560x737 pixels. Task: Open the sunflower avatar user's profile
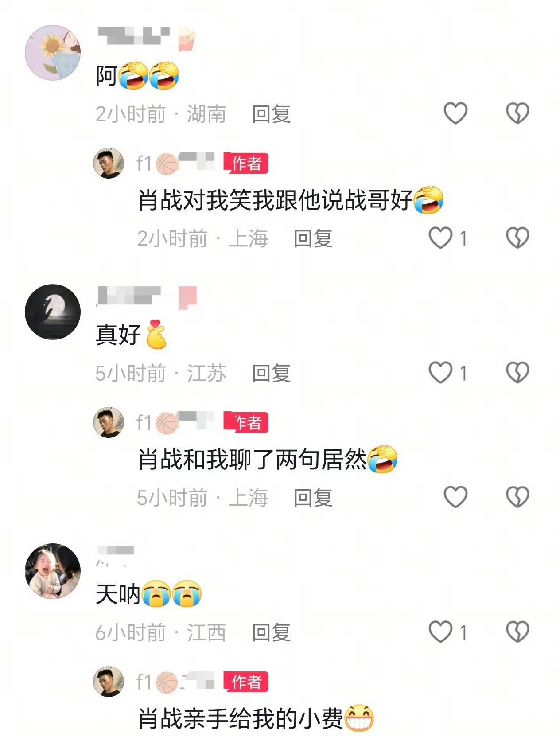click(x=53, y=52)
